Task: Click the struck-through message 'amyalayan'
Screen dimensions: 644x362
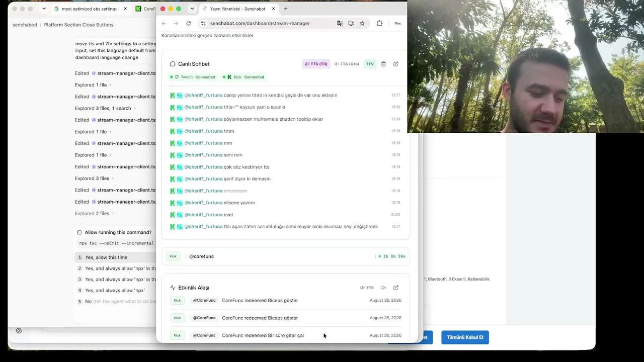Action: [235, 191]
